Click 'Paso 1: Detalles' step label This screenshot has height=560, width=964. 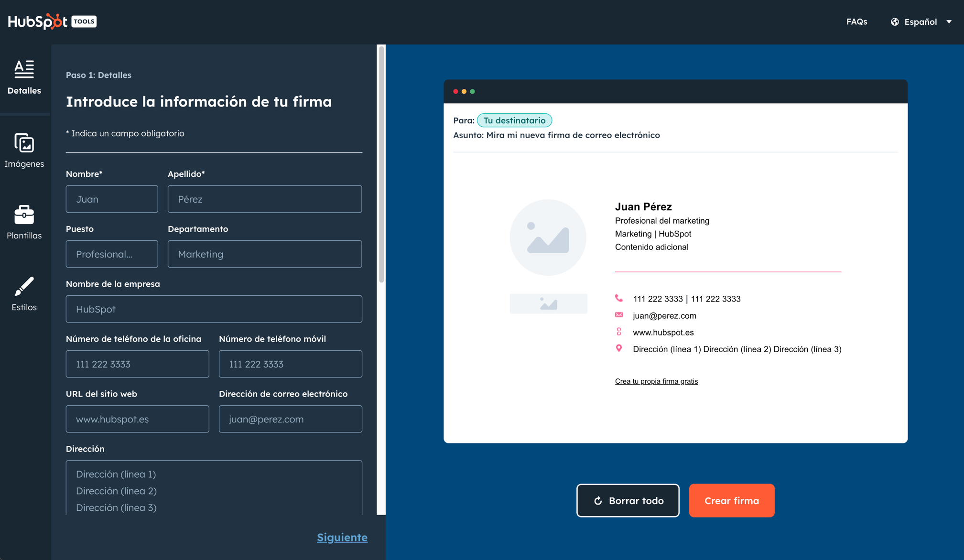coord(98,75)
